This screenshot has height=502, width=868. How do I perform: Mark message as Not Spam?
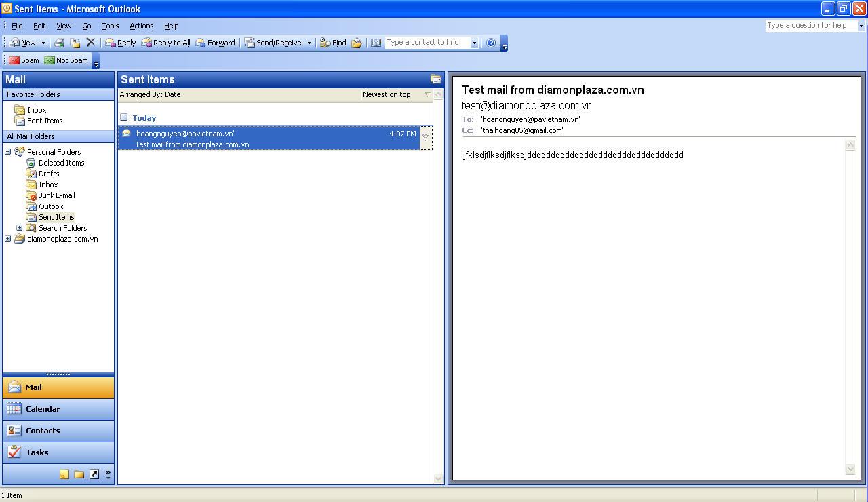pos(66,60)
